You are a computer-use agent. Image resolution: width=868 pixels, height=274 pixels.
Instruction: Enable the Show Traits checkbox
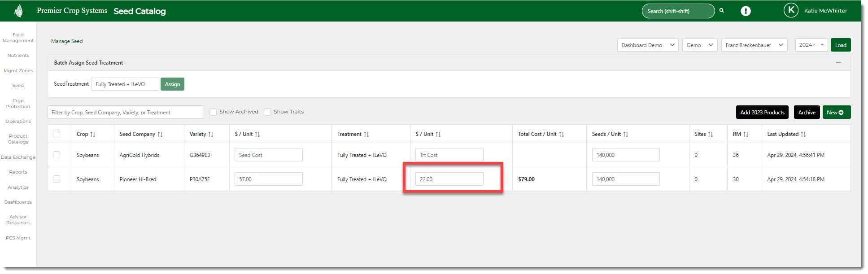[267, 112]
